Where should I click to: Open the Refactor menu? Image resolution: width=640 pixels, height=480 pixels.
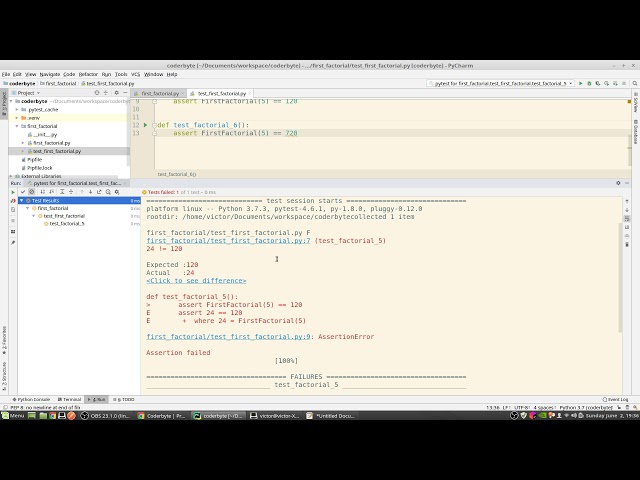pyautogui.click(x=88, y=74)
